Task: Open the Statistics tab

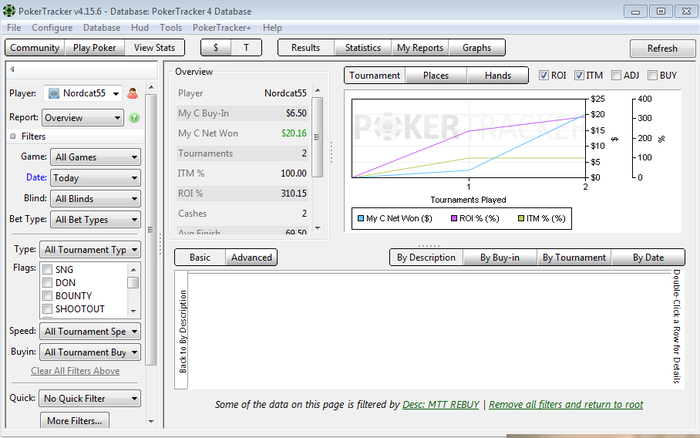Action: point(363,47)
